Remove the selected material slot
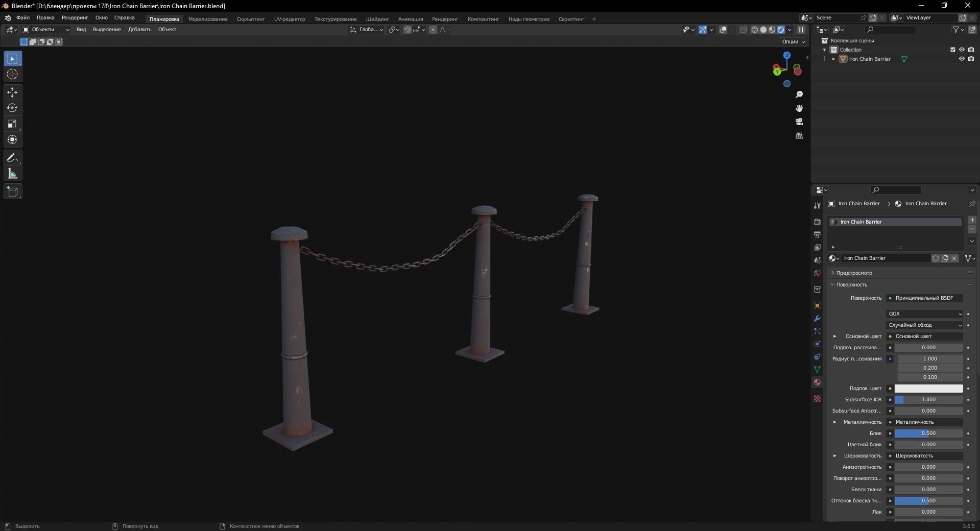Image resolution: width=980 pixels, height=531 pixels. pyautogui.click(x=972, y=229)
